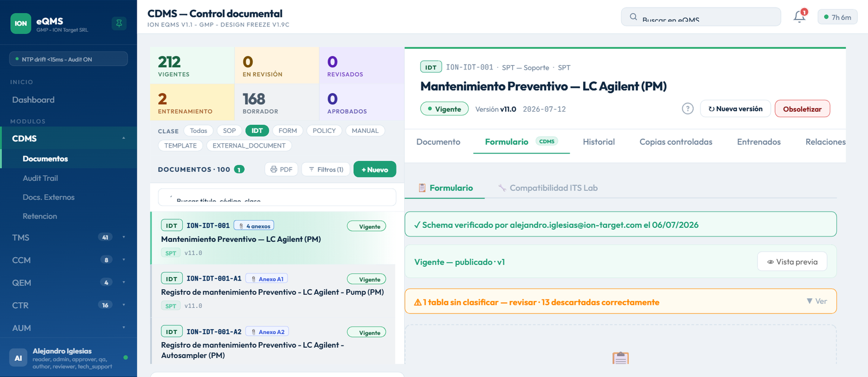The width and height of the screenshot is (868, 377).
Task: Click the PDF printer icon button
Action: tap(282, 169)
